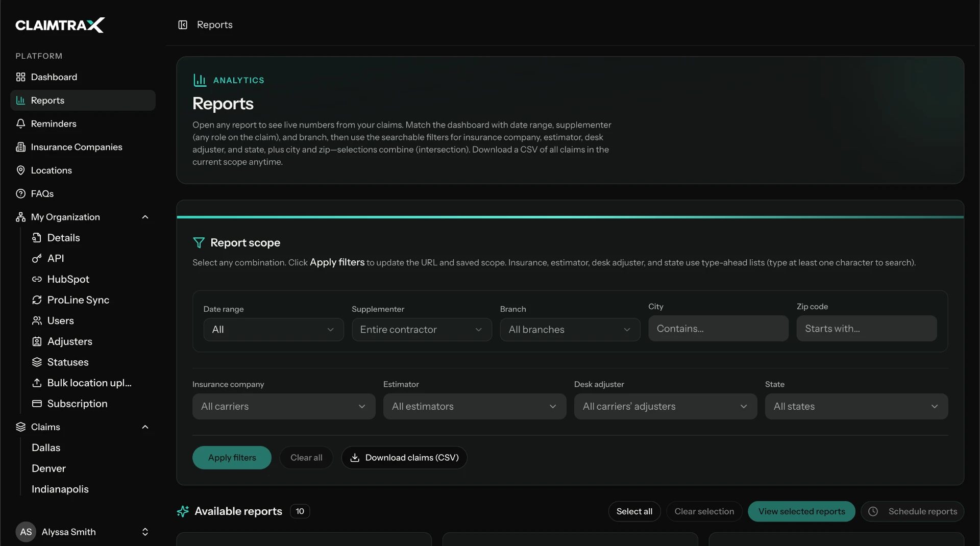Click the HubSpot link icon
980x546 pixels.
pyautogui.click(x=37, y=279)
